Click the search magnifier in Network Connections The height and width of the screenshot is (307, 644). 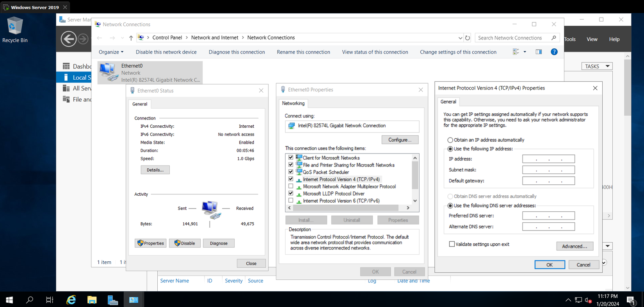click(x=553, y=38)
